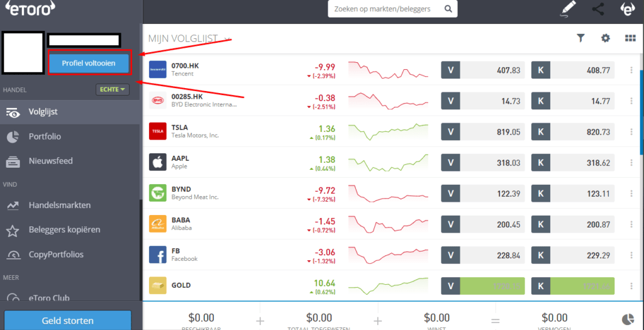Click the Geld storten button

(67, 320)
